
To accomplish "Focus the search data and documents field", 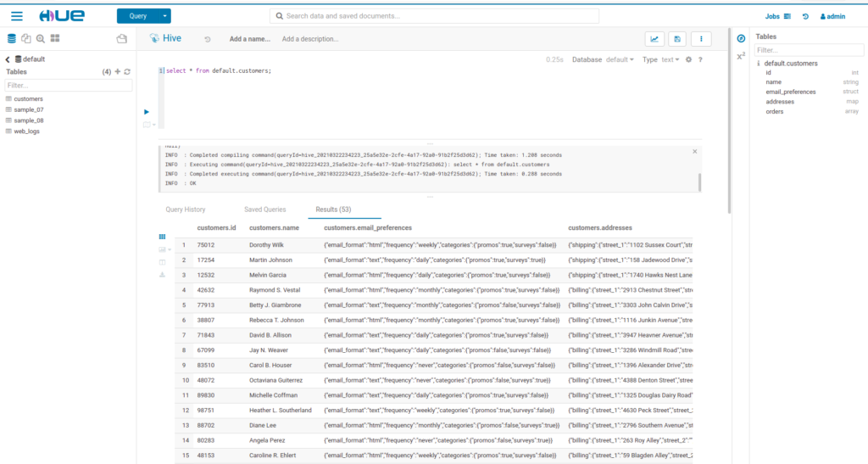I will click(434, 16).
